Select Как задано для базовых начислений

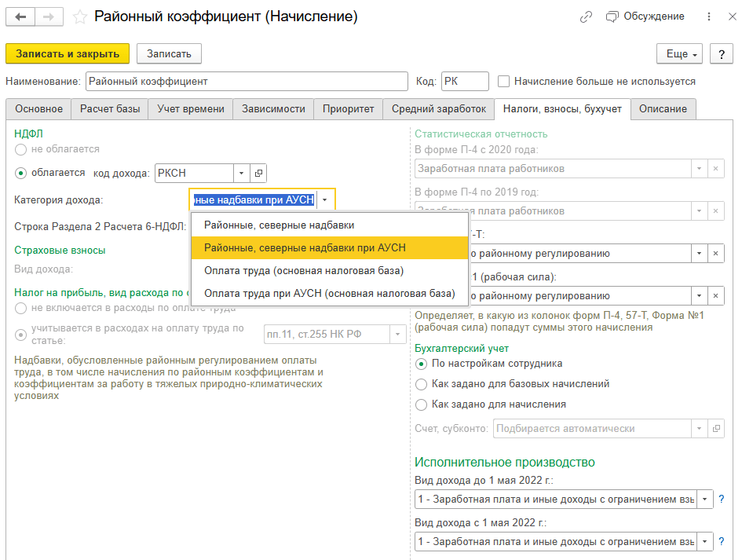(422, 384)
